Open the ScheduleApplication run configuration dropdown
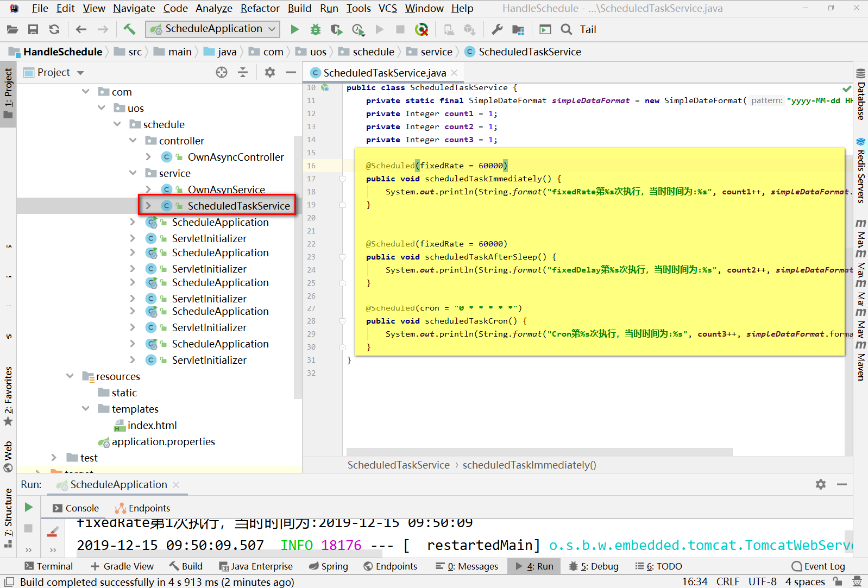The width and height of the screenshot is (868, 588). pos(213,29)
